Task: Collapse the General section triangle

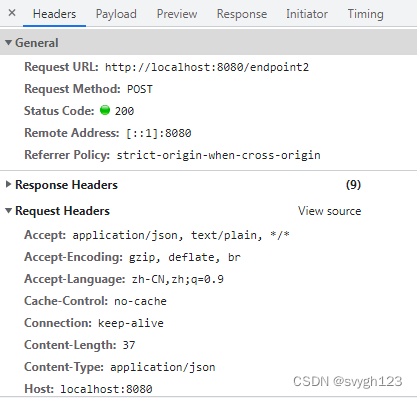Action: pos(8,43)
